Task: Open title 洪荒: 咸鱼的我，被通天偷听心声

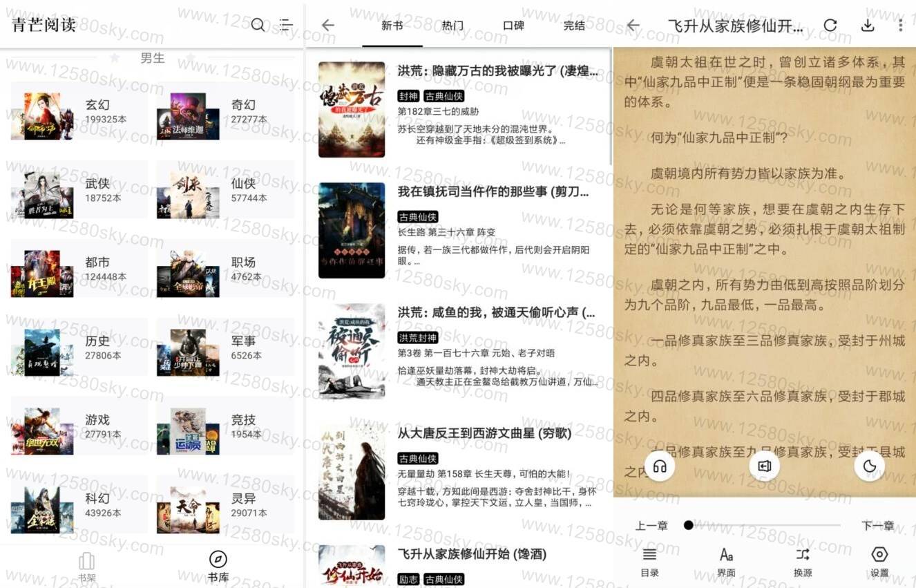Action: [497, 312]
